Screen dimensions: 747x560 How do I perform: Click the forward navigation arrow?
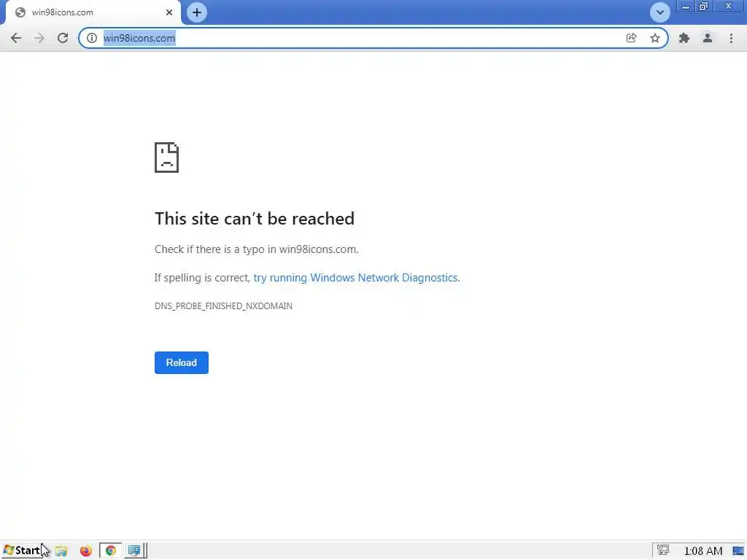point(39,38)
